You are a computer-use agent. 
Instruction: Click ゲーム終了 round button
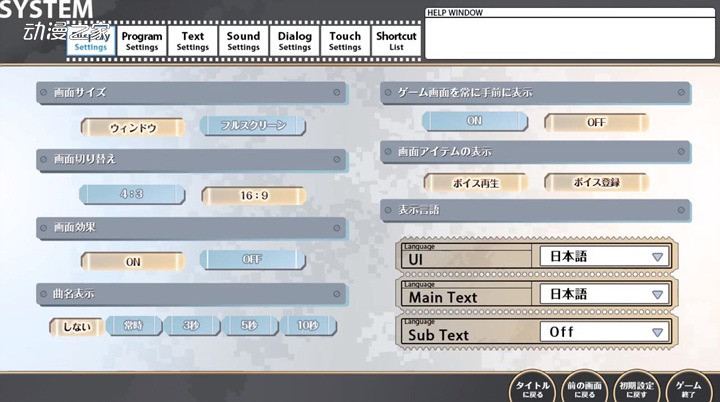click(688, 387)
